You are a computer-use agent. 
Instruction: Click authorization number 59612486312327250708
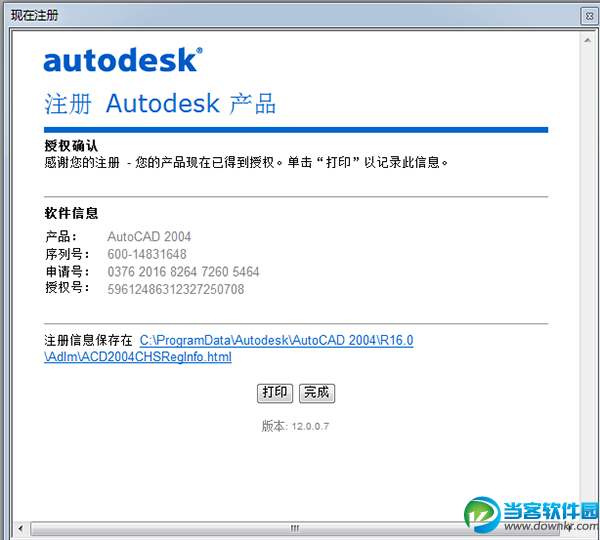(x=176, y=289)
